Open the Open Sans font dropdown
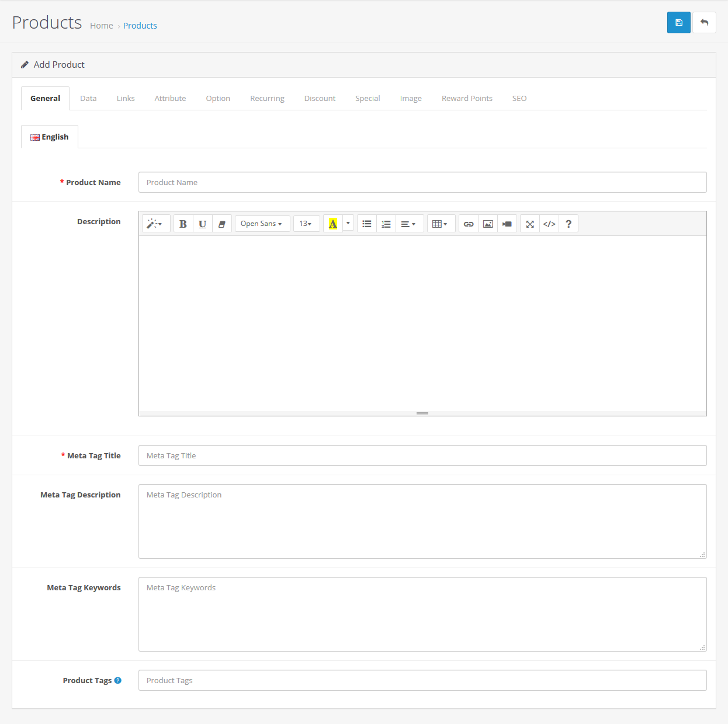The image size is (728, 724). [x=262, y=224]
